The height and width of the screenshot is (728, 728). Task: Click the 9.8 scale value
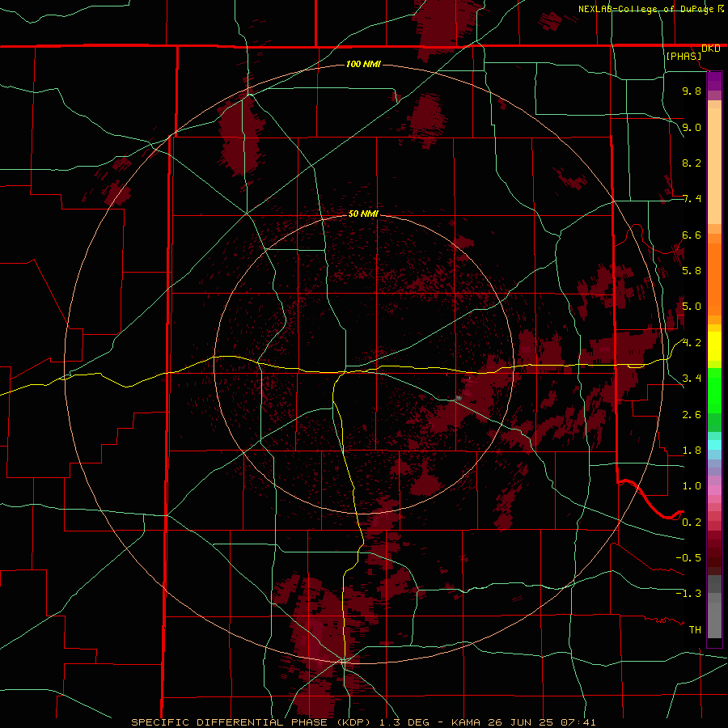(692, 91)
